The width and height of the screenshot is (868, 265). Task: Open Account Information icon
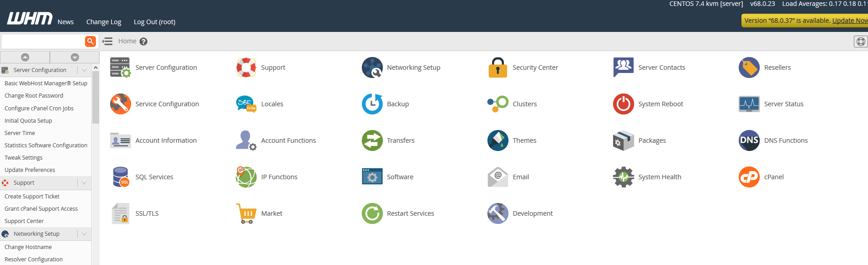coord(121,140)
